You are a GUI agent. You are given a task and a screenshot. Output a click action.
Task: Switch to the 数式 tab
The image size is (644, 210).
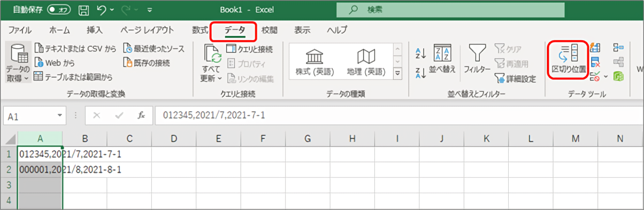pos(200,30)
